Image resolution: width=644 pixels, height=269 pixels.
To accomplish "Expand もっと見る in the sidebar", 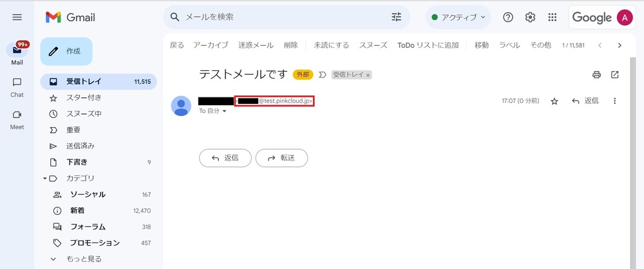I will click(75, 259).
